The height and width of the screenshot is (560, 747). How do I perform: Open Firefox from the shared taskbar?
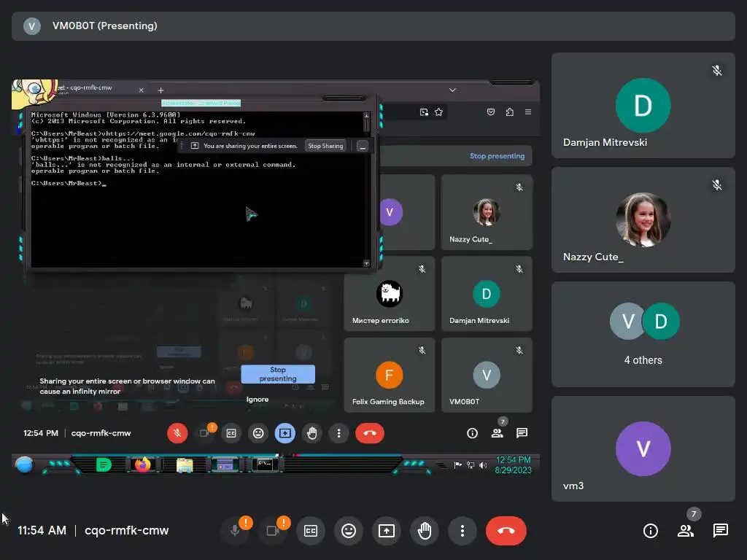point(142,464)
